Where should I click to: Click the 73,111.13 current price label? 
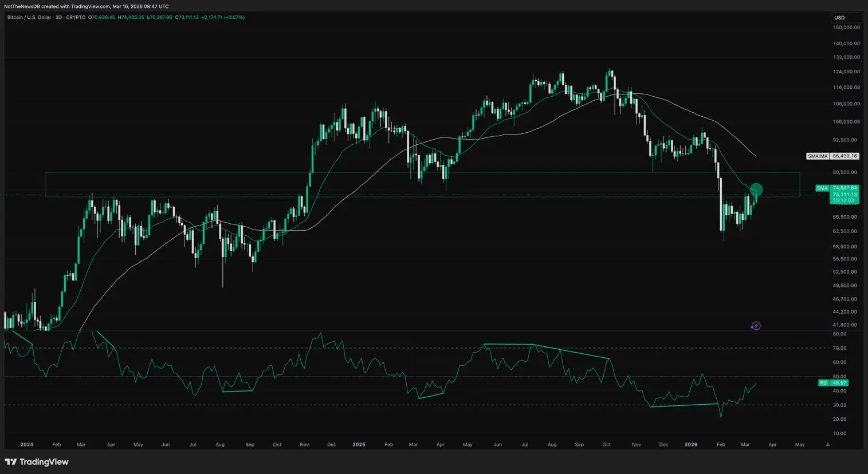pos(845,195)
